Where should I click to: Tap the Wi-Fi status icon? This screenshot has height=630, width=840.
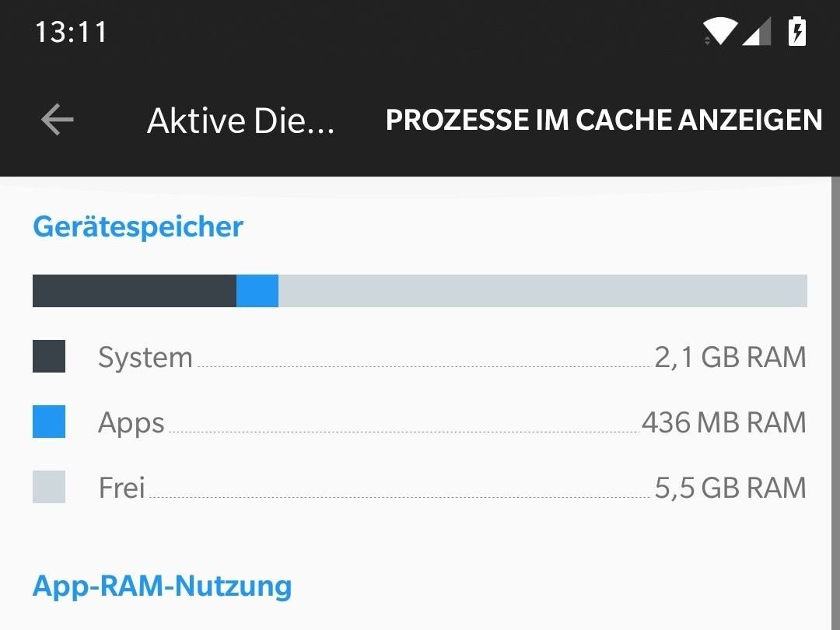[x=720, y=31]
